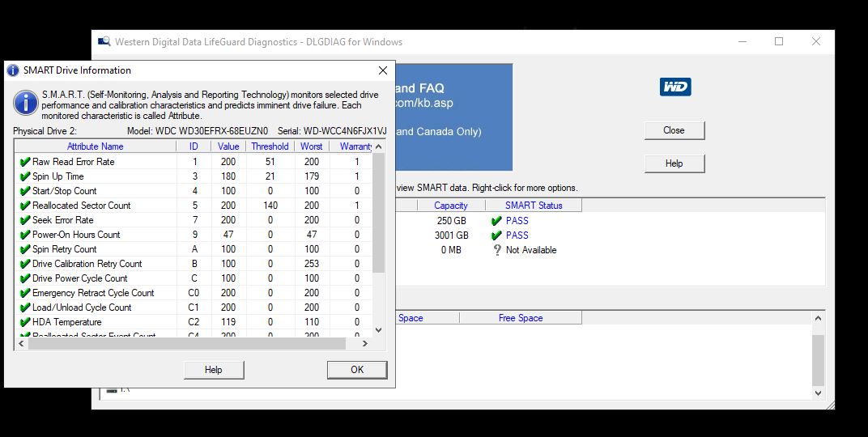Click green checkmark beside HDA Temperature

point(25,322)
